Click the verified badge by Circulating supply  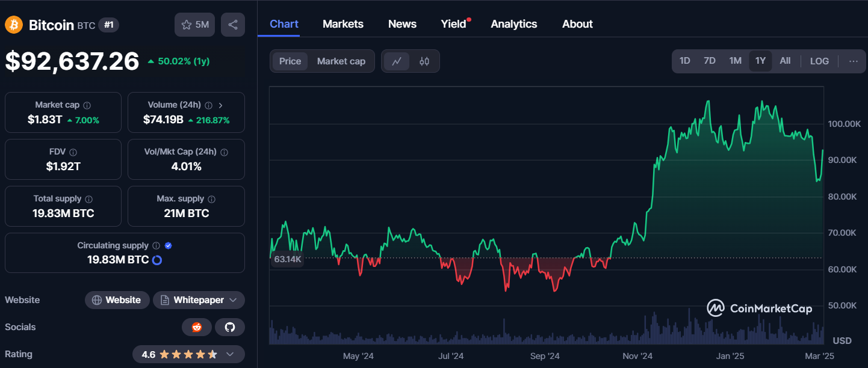169,246
